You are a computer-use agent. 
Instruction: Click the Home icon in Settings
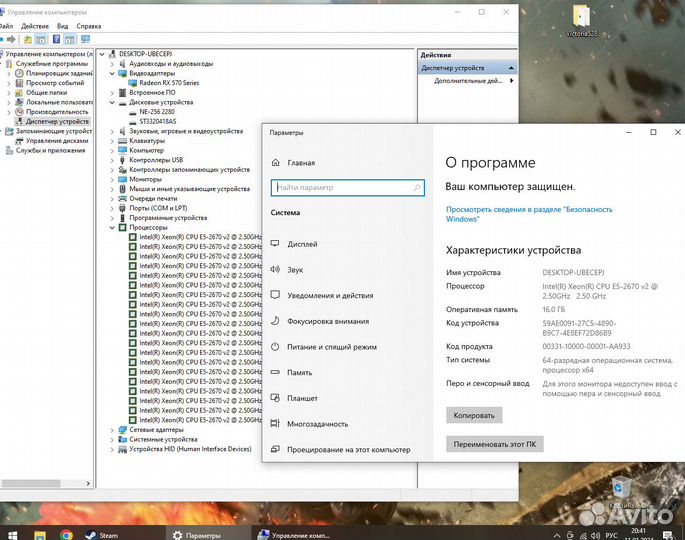click(x=275, y=163)
